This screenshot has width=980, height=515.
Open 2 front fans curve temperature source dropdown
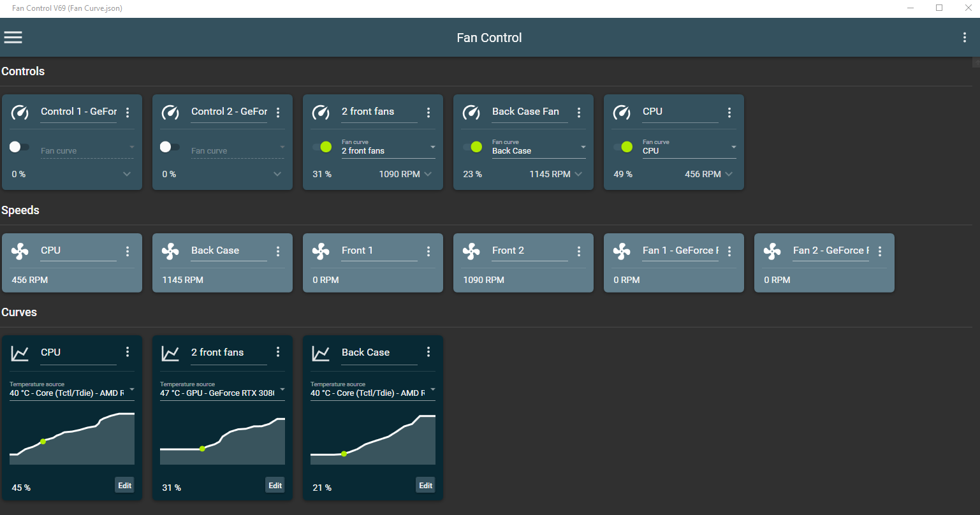223,390
